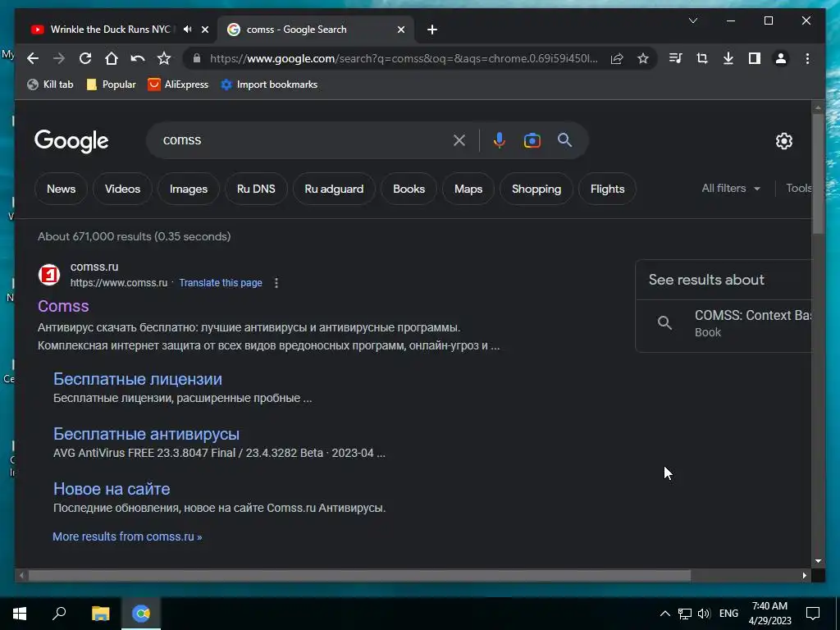Open the Windows Start menu
840x630 pixels.
click(x=20, y=614)
